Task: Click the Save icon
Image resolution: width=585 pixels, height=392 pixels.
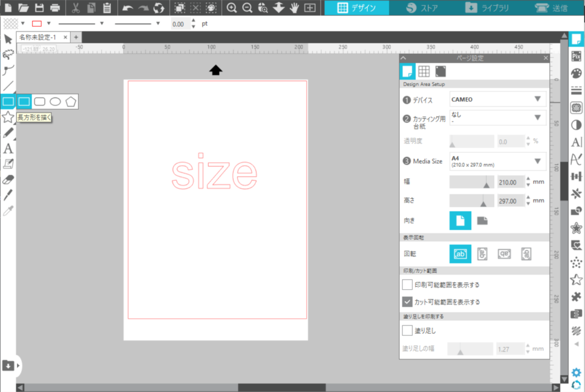Action: (x=39, y=7)
